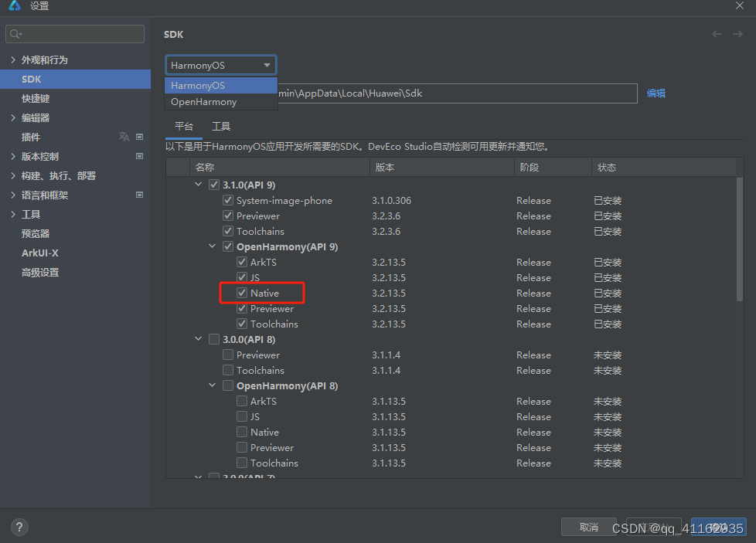Expand the 版本控制 sidebar section
Screen dimensions: 756x543
pos(13,156)
